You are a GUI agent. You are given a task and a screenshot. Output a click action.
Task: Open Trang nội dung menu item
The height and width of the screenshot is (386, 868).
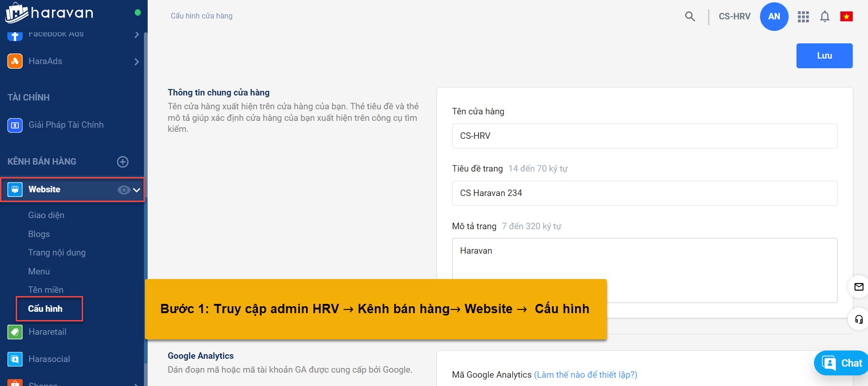pos(57,253)
